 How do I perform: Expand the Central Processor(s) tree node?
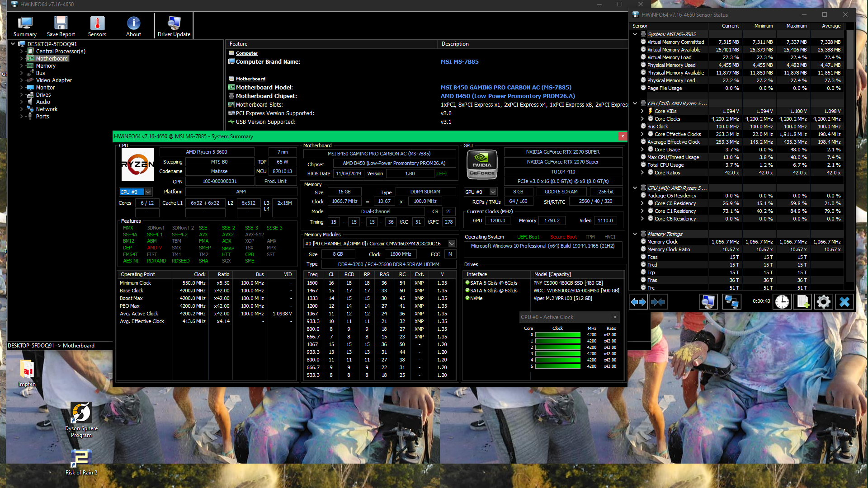tap(21, 52)
